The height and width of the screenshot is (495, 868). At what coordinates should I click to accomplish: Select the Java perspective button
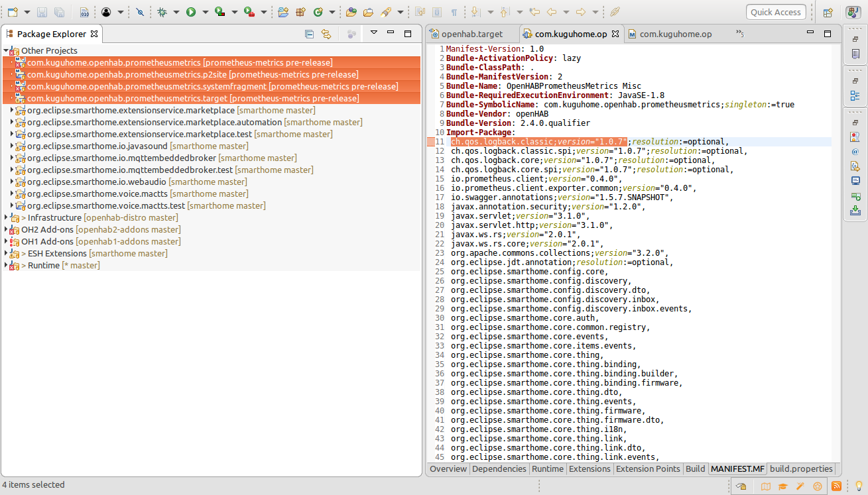(853, 12)
